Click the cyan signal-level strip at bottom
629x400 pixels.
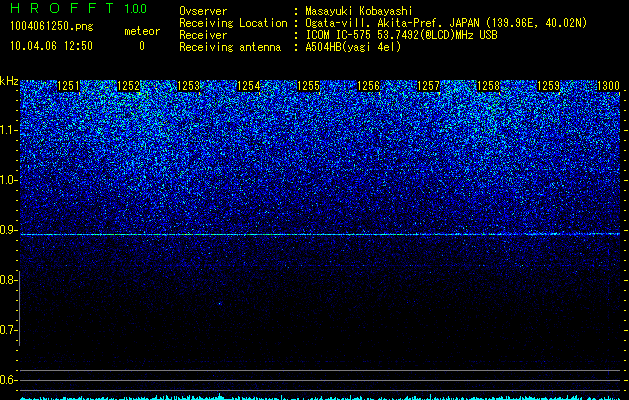pos(320,397)
